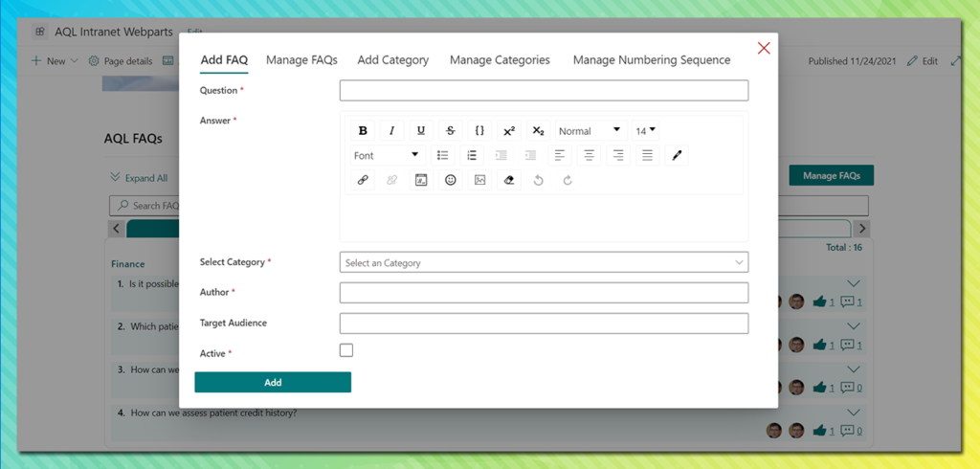Open the Font family dropdown
Image resolution: width=980 pixels, height=469 pixels.
[386, 155]
